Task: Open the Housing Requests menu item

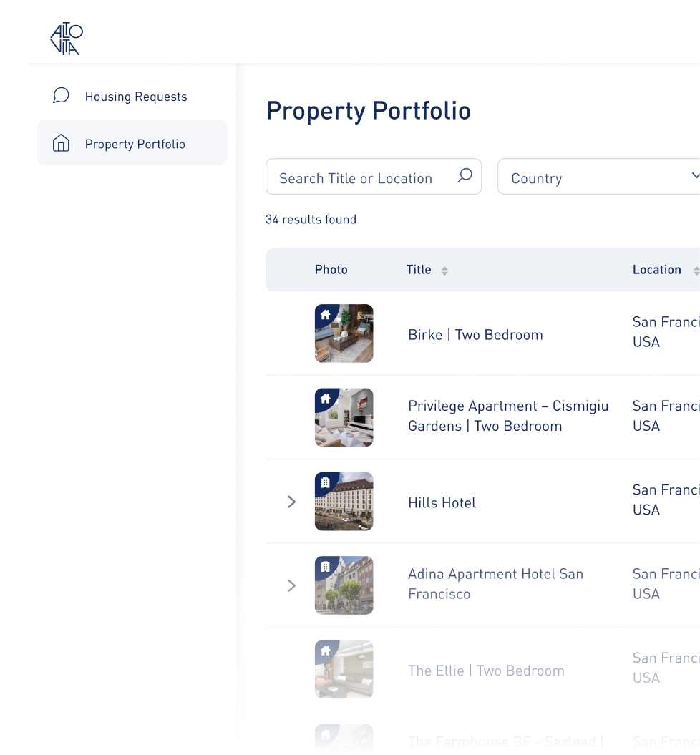Action: pos(132,97)
